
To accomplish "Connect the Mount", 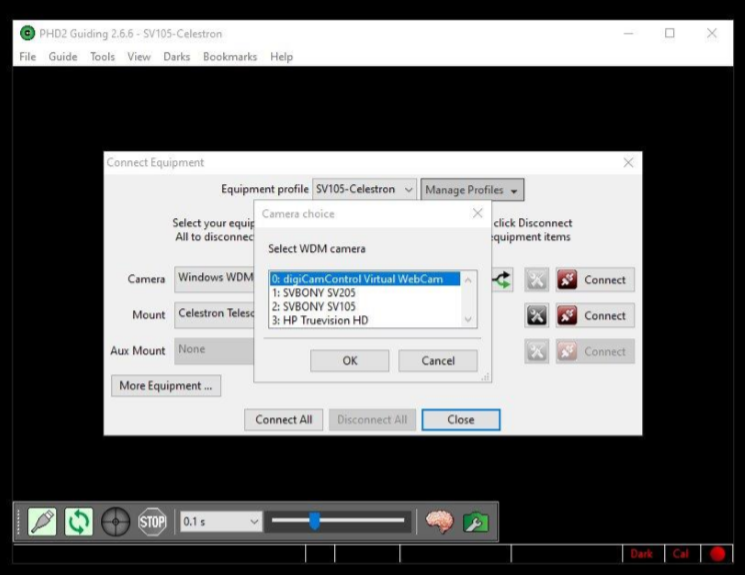I will click(x=595, y=316).
